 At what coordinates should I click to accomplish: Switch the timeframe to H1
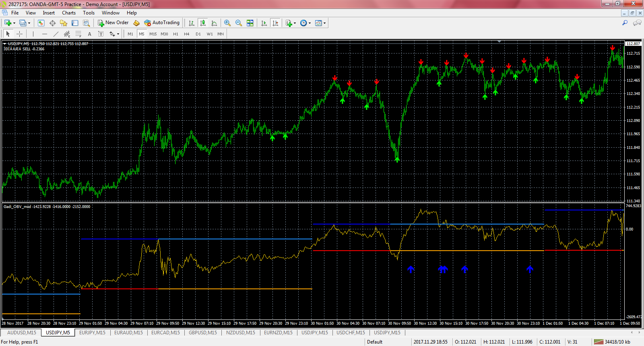tap(175, 34)
